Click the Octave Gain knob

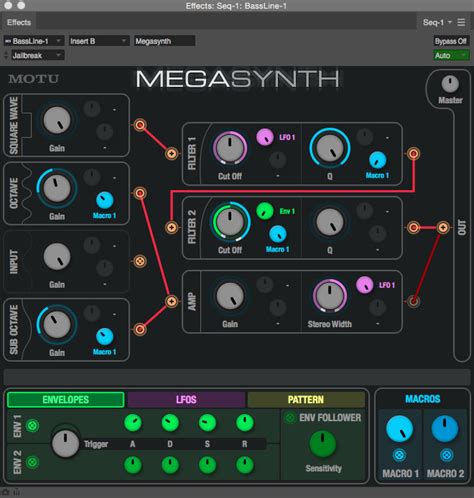coord(57,188)
